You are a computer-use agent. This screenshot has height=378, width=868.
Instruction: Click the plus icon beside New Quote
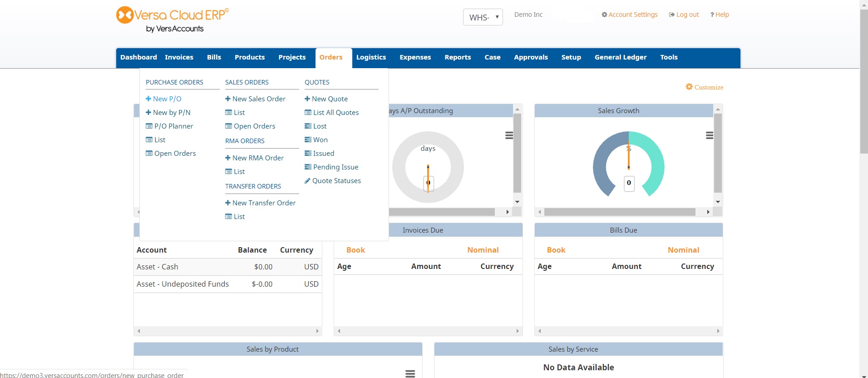(307, 99)
